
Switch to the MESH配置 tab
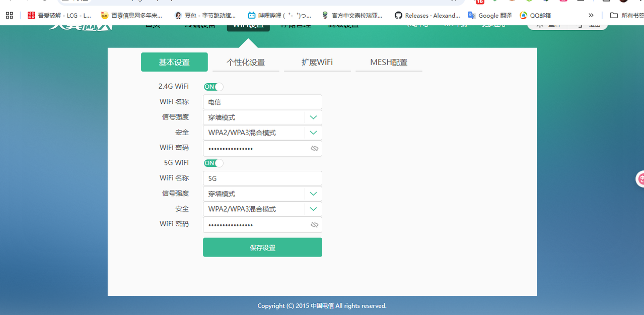389,62
